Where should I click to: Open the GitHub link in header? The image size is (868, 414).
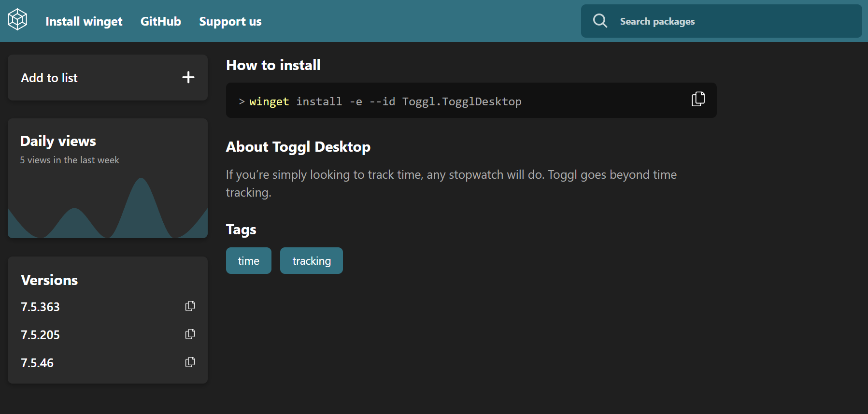coord(161,21)
